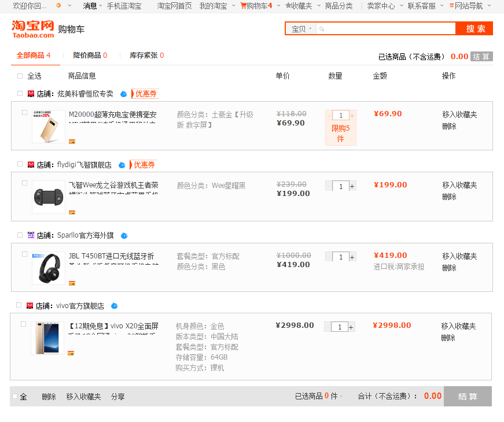Click the credit card icon under M20000 power bank
The image size is (504, 422).
coord(72,142)
